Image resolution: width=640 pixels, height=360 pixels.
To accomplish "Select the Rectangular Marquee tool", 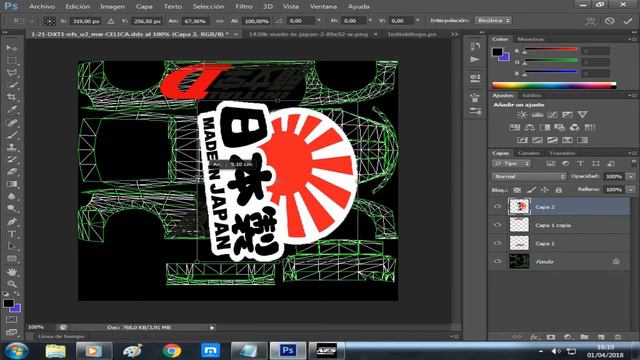I will point(11,60).
